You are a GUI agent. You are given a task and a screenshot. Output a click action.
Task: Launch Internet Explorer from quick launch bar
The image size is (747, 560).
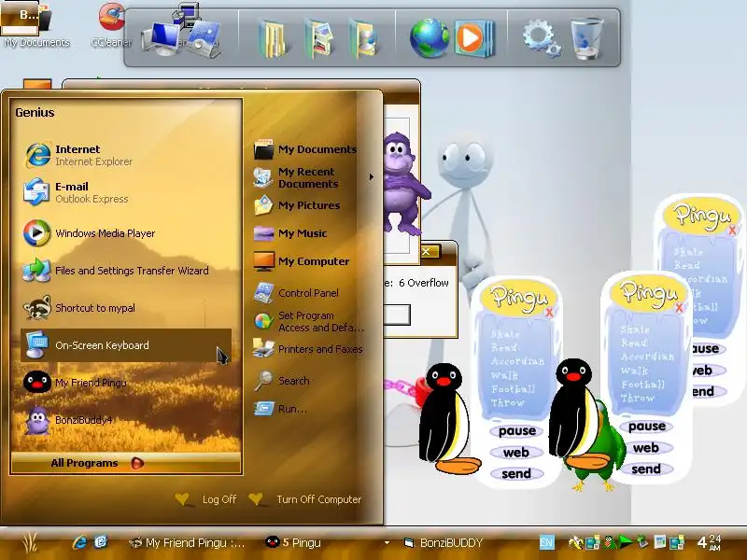(x=79, y=542)
